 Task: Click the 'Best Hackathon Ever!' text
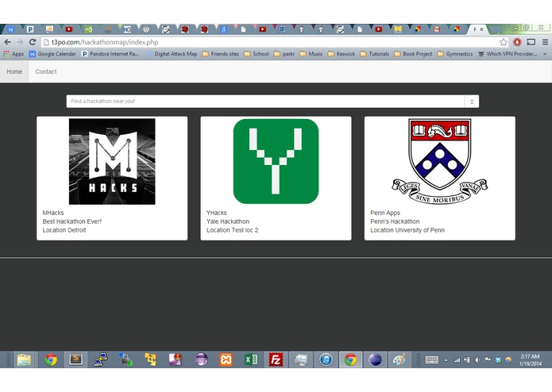click(71, 221)
